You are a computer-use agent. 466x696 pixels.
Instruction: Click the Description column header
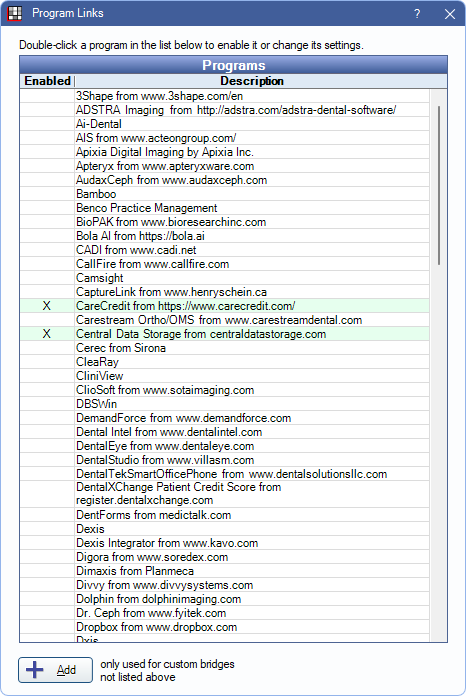[252, 81]
